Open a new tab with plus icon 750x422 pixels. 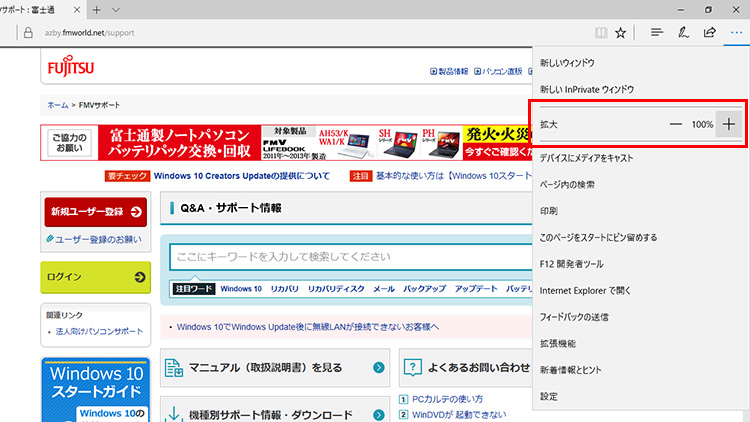tap(96, 9)
